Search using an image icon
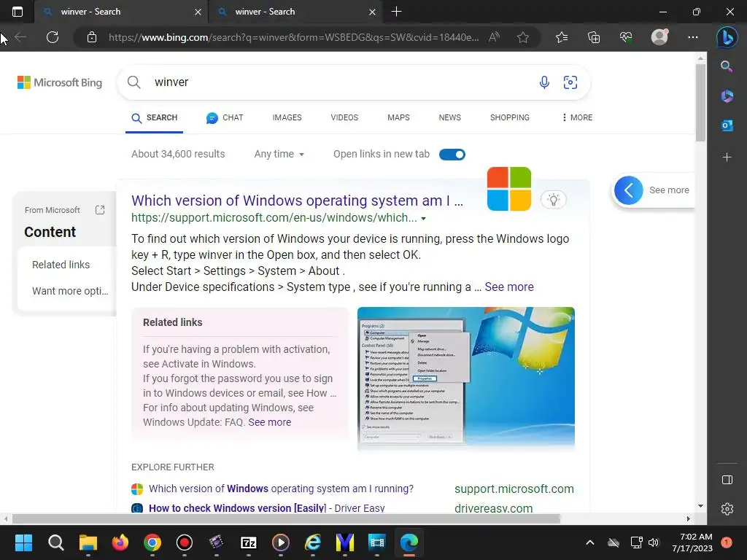The width and height of the screenshot is (747, 560). (570, 82)
